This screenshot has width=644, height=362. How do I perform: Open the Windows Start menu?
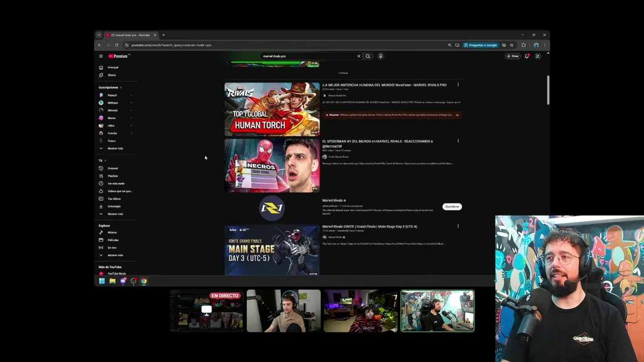click(102, 282)
